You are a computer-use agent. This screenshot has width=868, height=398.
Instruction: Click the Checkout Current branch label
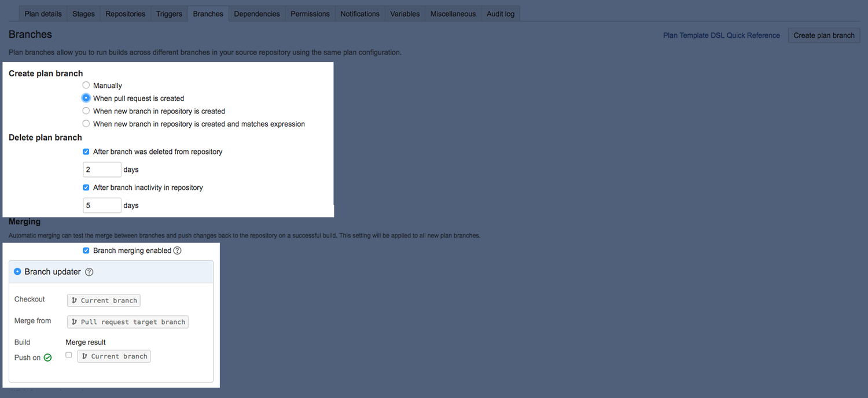pos(104,300)
